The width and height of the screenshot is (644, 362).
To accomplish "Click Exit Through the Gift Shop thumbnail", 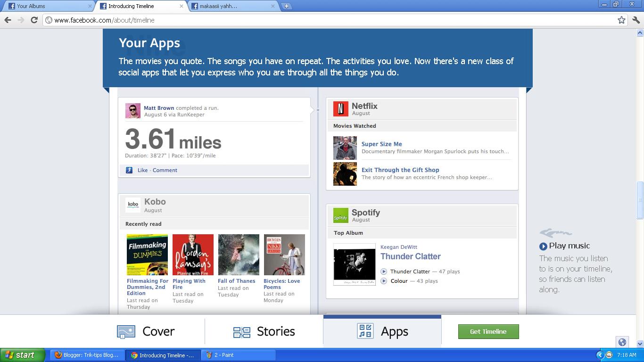I will tap(345, 174).
